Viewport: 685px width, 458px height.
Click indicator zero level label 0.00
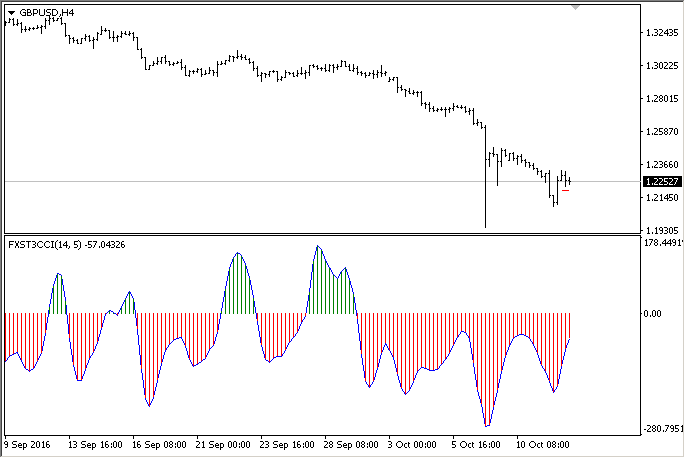pos(652,313)
